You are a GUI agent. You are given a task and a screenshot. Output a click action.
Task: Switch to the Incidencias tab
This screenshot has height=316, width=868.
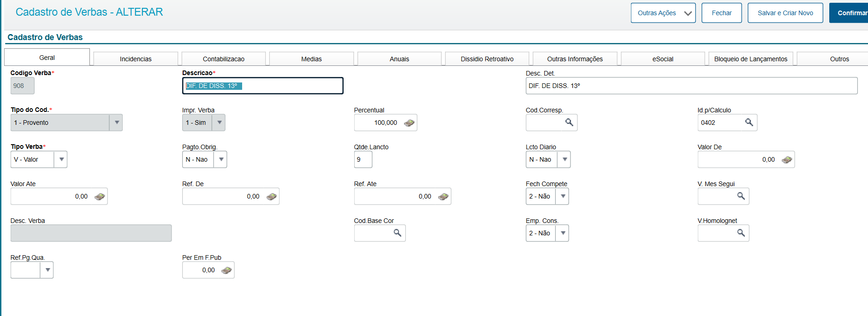tap(136, 59)
